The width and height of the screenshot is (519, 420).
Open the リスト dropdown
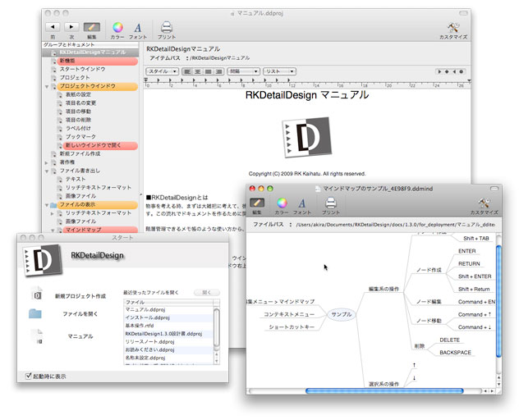coord(280,71)
